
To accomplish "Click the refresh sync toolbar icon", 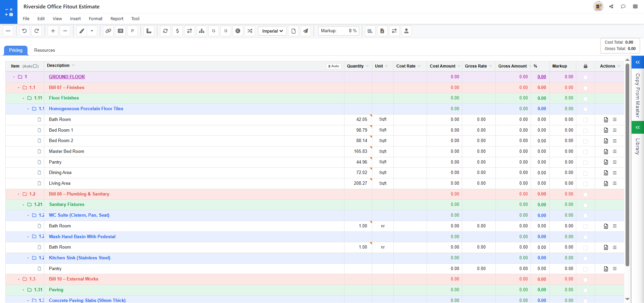I will click(x=165, y=31).
